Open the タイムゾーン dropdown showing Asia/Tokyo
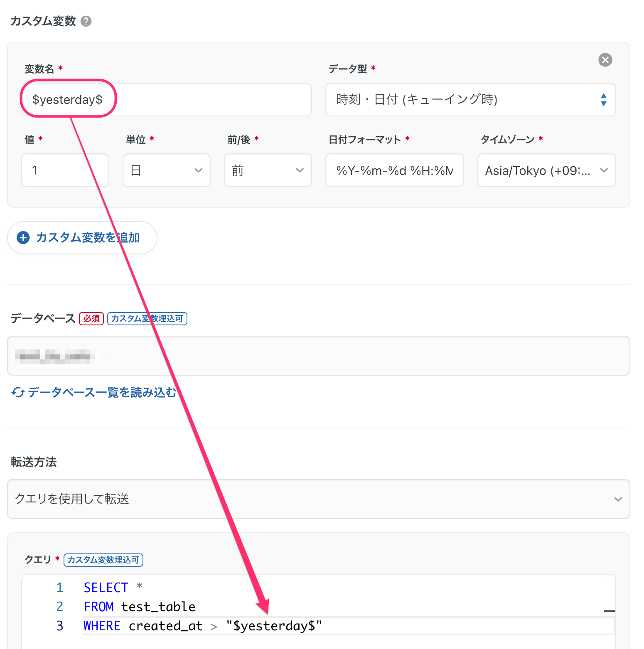 point(547,170)
